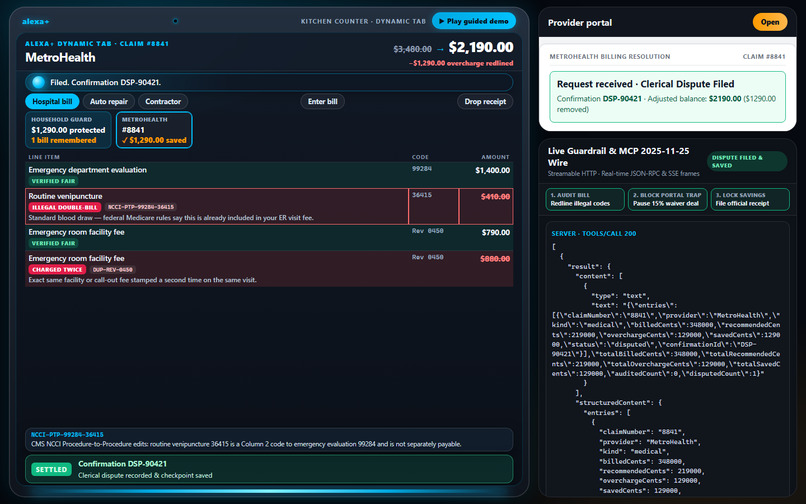The image size is (806, 504).
Task: Click the -$1,290.00 overcharge redlined text
Action: pos(461,63)
